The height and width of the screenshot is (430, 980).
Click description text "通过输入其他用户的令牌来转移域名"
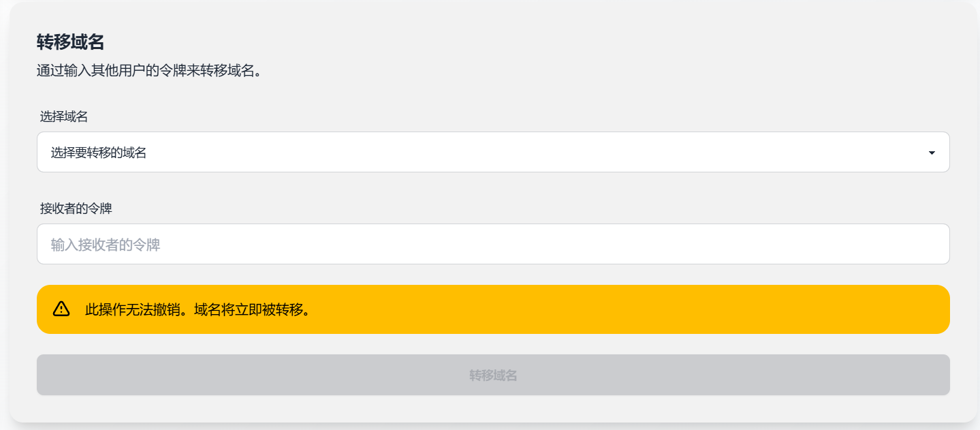click(149, 71)
